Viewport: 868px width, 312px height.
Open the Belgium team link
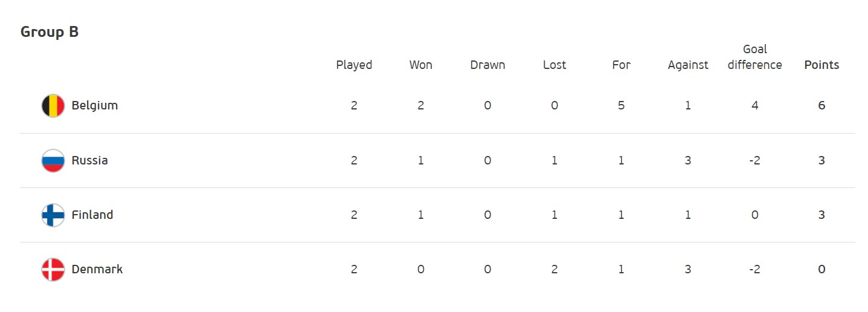click(x=95, y=105)
